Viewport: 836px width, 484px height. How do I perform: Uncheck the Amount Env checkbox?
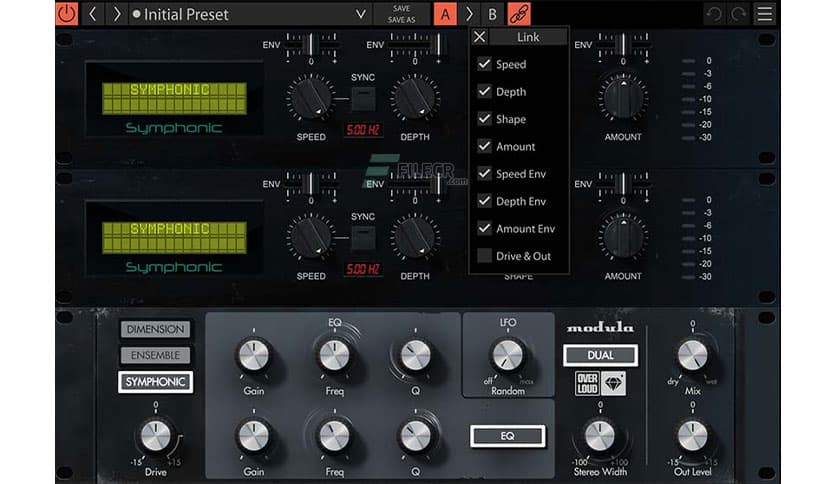[484, 228]
